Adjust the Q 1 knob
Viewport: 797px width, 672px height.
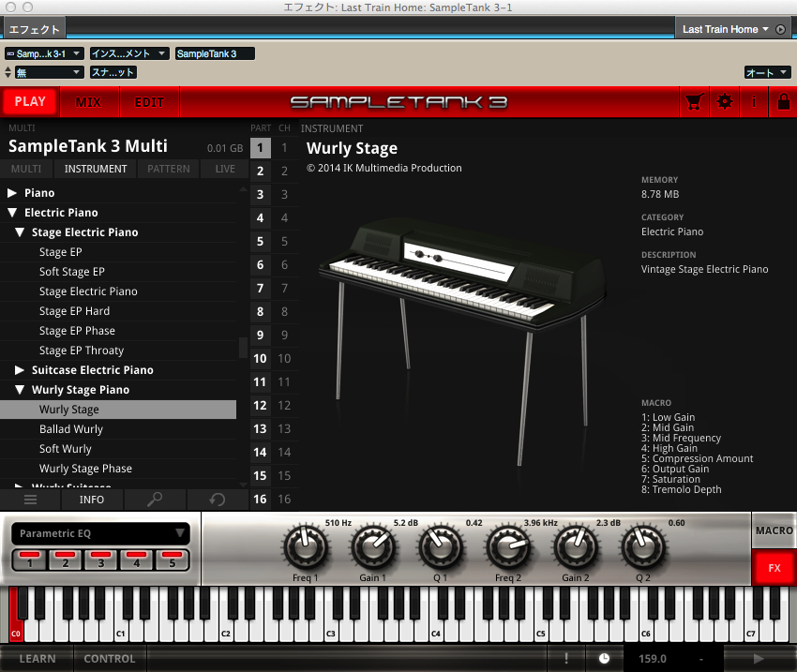(440, 548)
